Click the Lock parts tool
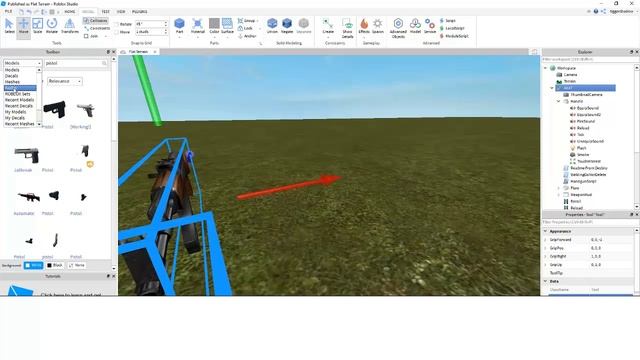The height and width of the screenshot is (360, 640). coord(245,28)
